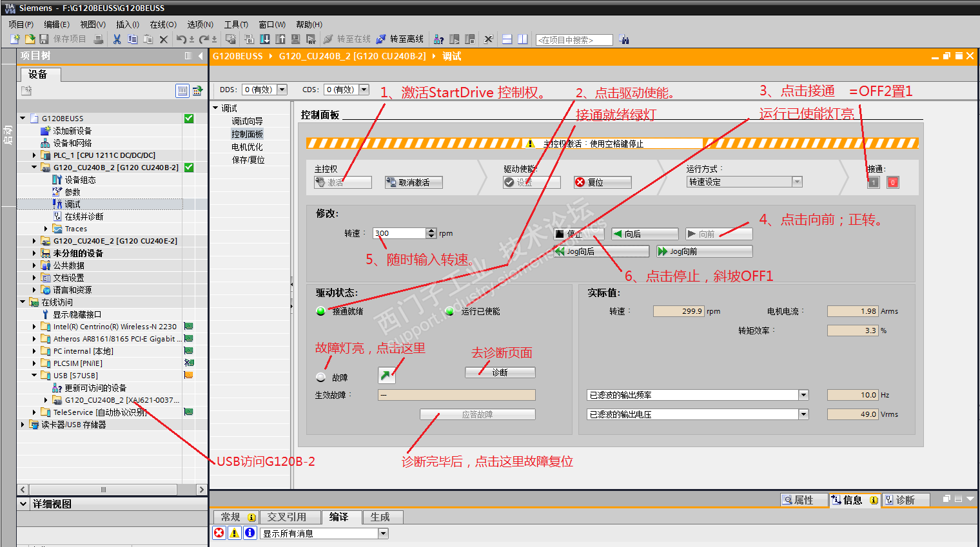Open the 工具(T) menu
980x547 pixels.
point(236,24)
